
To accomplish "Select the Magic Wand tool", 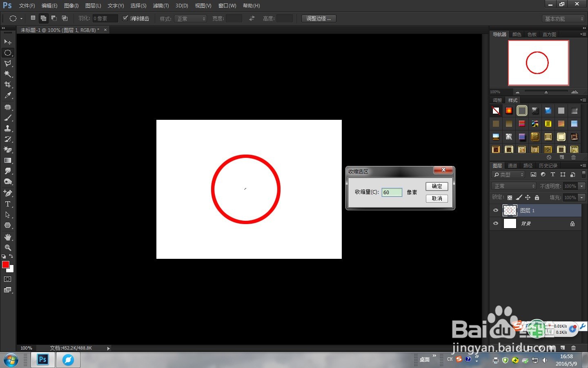I will pyautogui.click(x=8, y=74).
